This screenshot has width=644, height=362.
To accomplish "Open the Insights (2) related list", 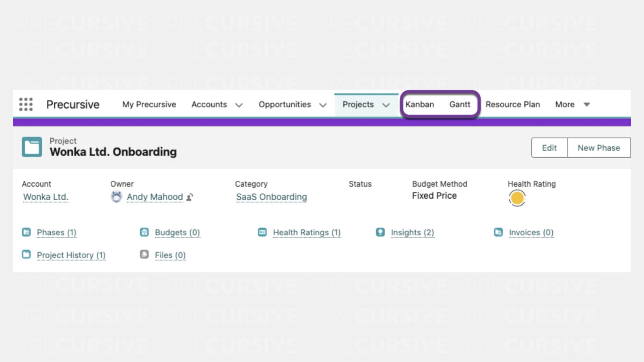I will 413,232.
